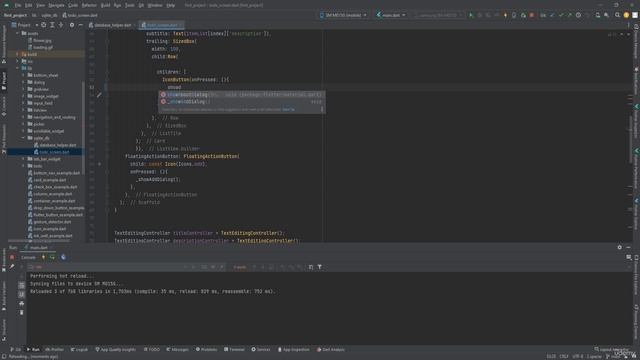Open the App Inspection tool window
This screenshot has height=360, width=640.
click(x=294, y=349)
